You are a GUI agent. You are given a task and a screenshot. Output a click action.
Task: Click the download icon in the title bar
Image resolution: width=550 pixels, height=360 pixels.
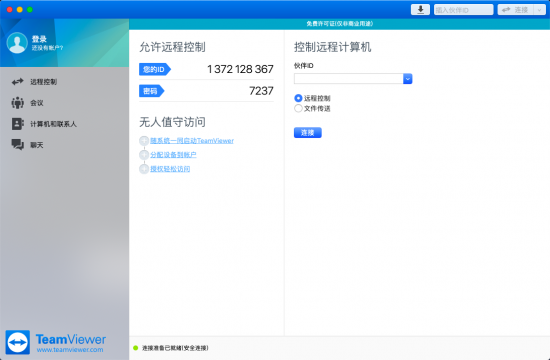(420, 9)
